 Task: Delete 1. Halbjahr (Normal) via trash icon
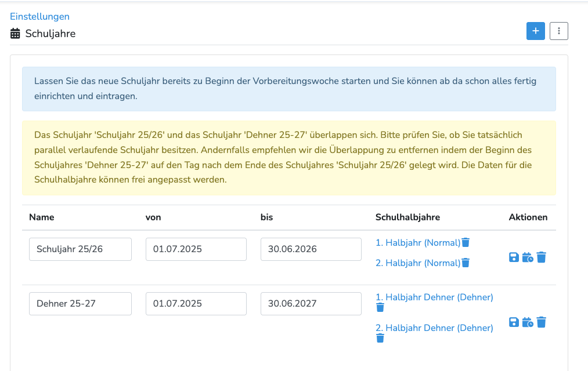coord(466,242)
